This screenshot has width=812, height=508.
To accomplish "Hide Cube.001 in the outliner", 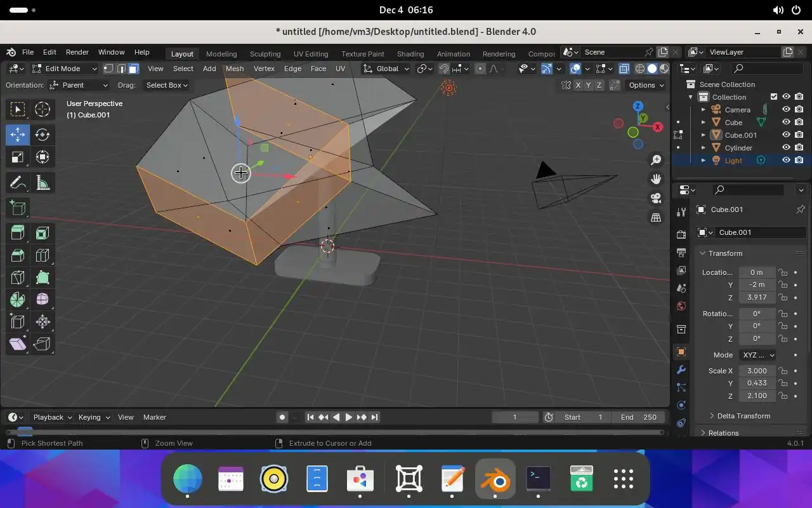I will [786, 135].
